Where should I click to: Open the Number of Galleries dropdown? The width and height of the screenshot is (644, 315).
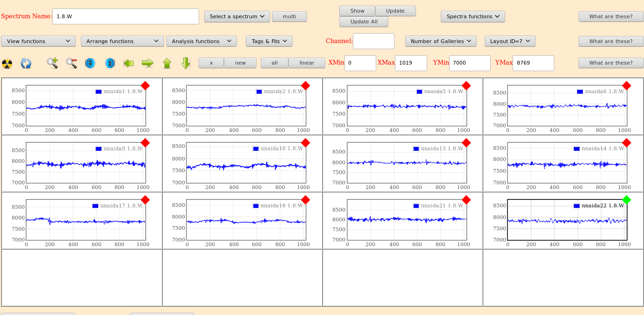pos(441,41)
